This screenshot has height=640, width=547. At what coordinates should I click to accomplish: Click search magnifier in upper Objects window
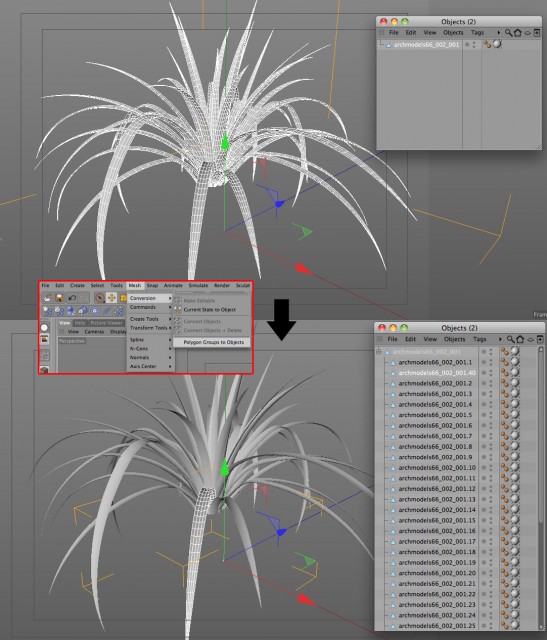point(508,33)
